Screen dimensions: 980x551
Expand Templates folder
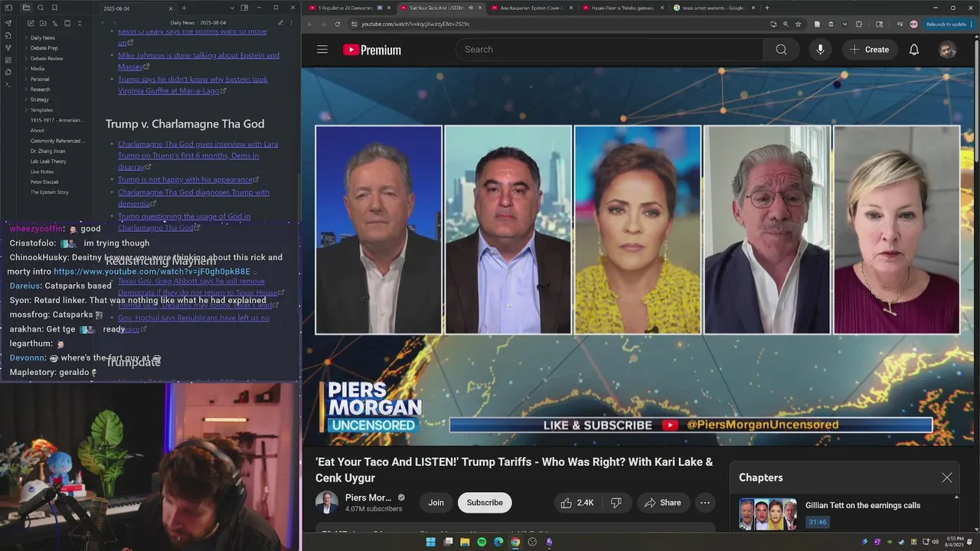click(x=41, y=110)
